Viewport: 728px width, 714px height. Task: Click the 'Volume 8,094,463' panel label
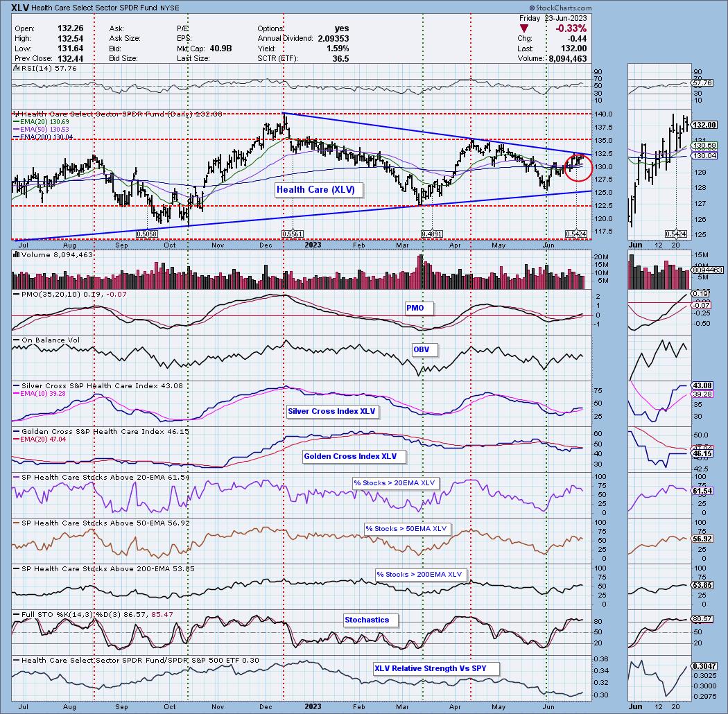(53, 254)
